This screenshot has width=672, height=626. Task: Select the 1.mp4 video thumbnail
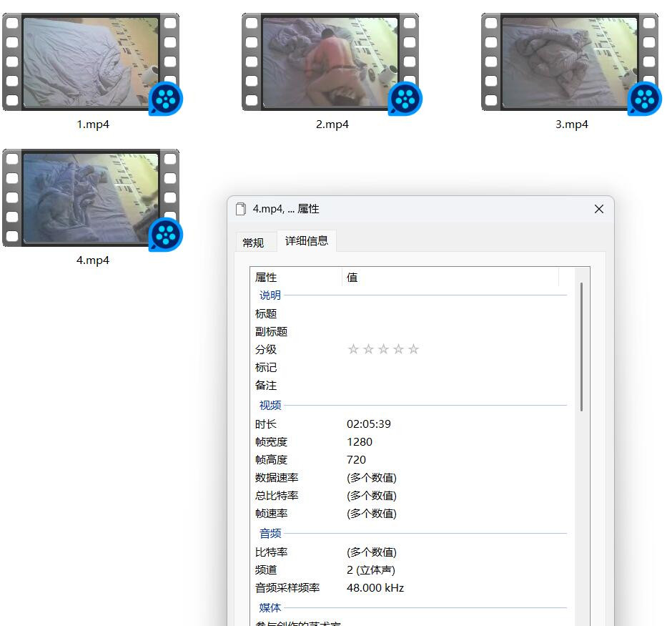[90, 62]
